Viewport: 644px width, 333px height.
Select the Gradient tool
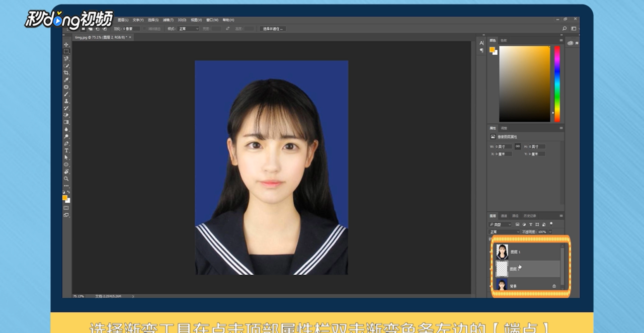click(66, 122)
